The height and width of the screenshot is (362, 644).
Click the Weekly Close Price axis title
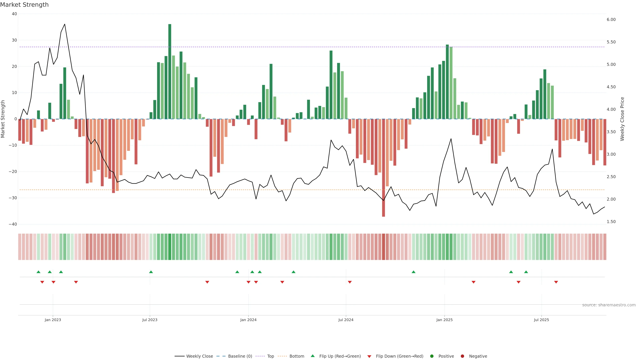point(622,119)
